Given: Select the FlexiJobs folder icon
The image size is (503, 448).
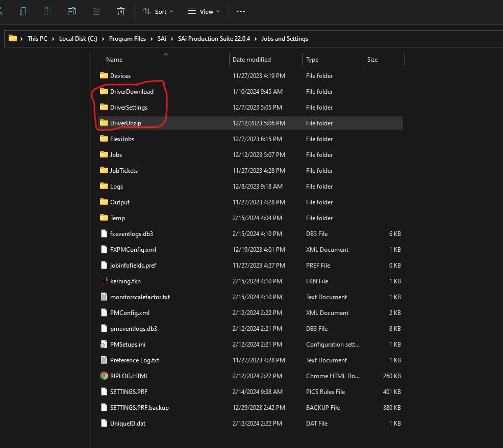Looking at the screenshot, I should [x=104, y=139].
